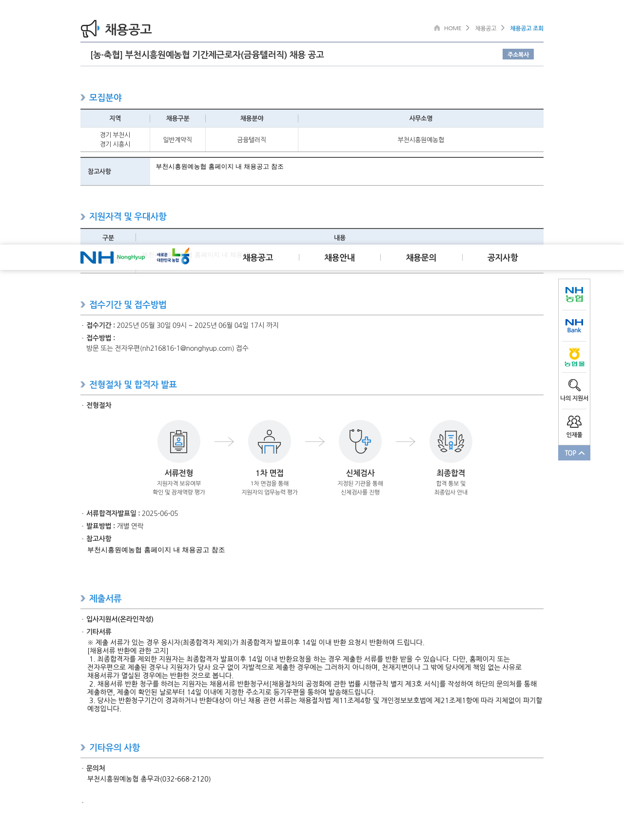
Task: Click the nh216816-1@nonghyup.com email text
Action: pos(187,348)
